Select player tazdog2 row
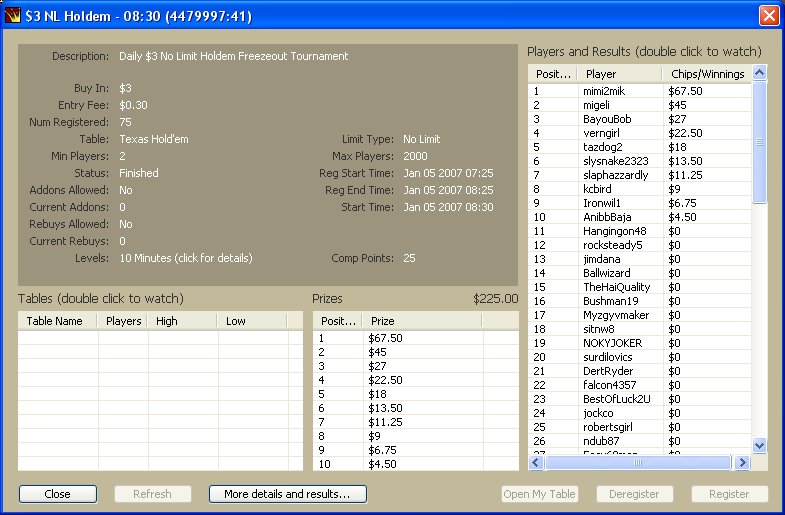785x515 pixels. [640, 147]
